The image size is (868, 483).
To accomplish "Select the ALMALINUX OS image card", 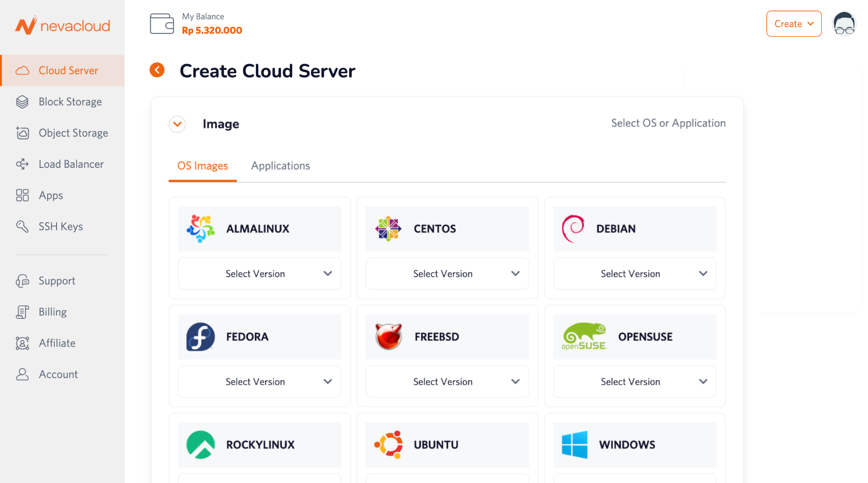I will [259, 228].
